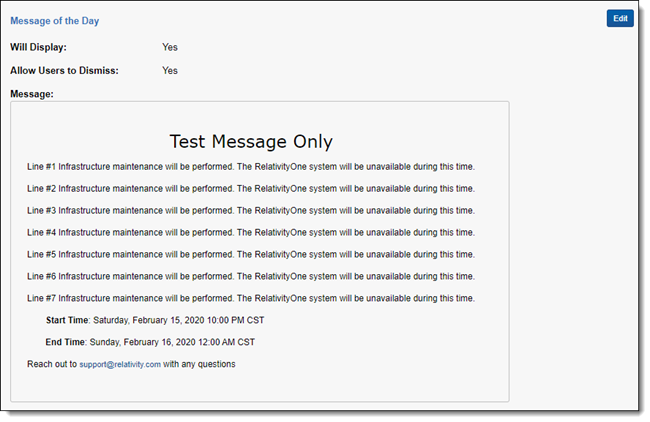The image size is (650, 422).
Task: Select the Will Display label
Action: click(x=38, y=47)
